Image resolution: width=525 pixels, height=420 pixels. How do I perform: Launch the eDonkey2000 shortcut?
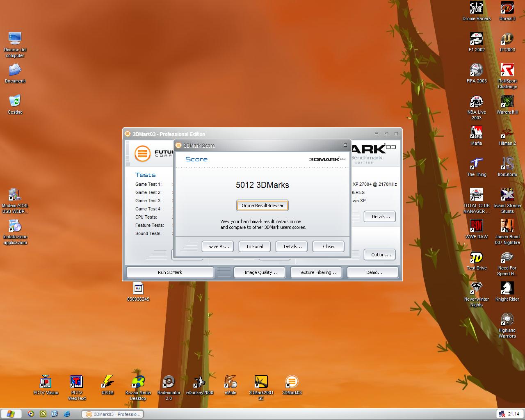coord(199,385)
